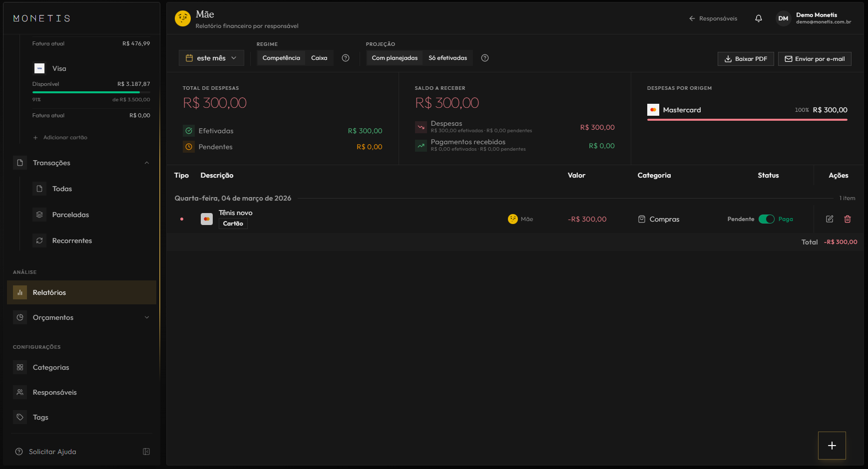Screen dimensions: 868x469
Task: Click Enviar por e-mail button
Action: [x=815, y=59]
